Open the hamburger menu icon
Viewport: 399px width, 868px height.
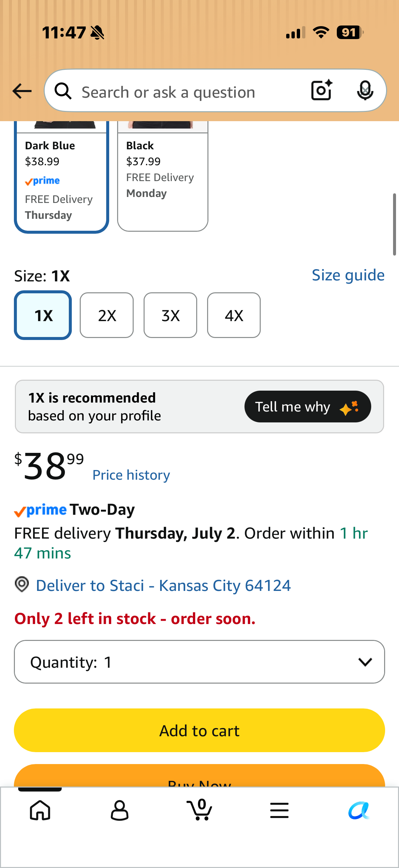pyautogui.click(x=279, y=810)
